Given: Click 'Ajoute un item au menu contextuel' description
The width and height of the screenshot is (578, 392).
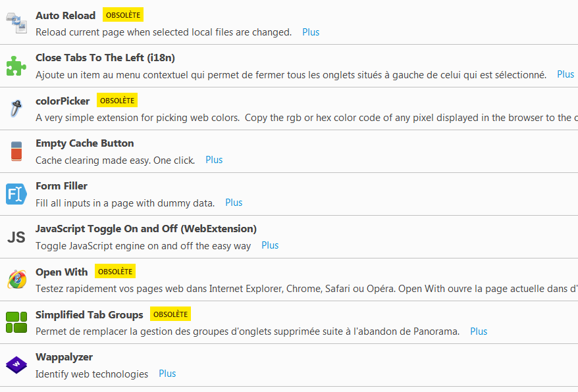Looking at the screenshot, I should (291, 75).
